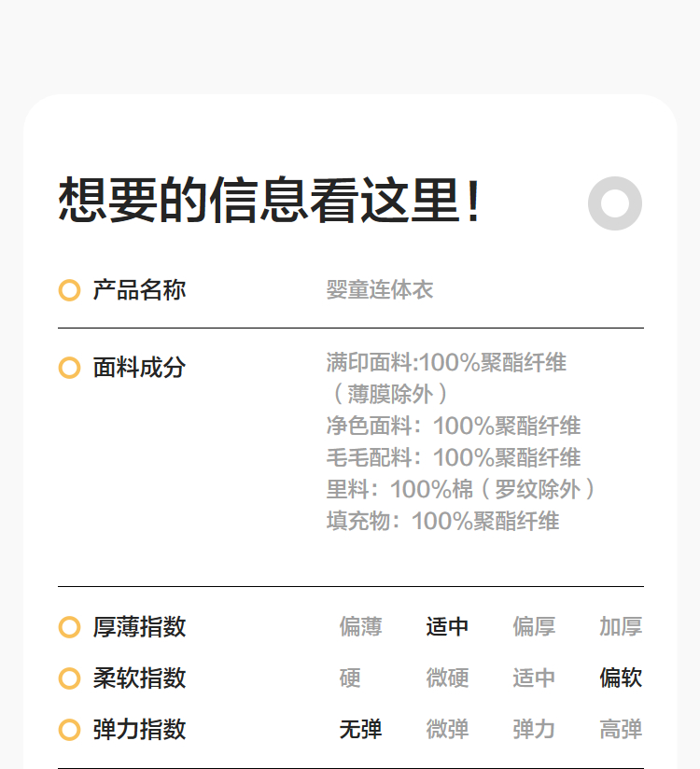Click the yellow bullet before 厚薄指数

(69, 627)
